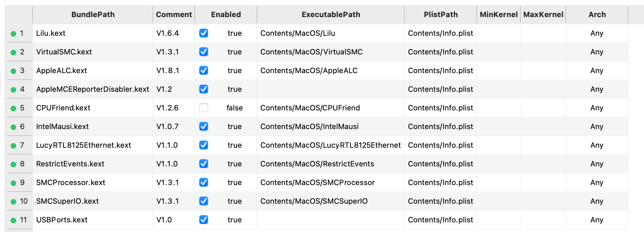Enable the CPUFriend.kext checkbox
This screenshot has width=644, height=232.
pyautogui.click(x=203, y=108)
